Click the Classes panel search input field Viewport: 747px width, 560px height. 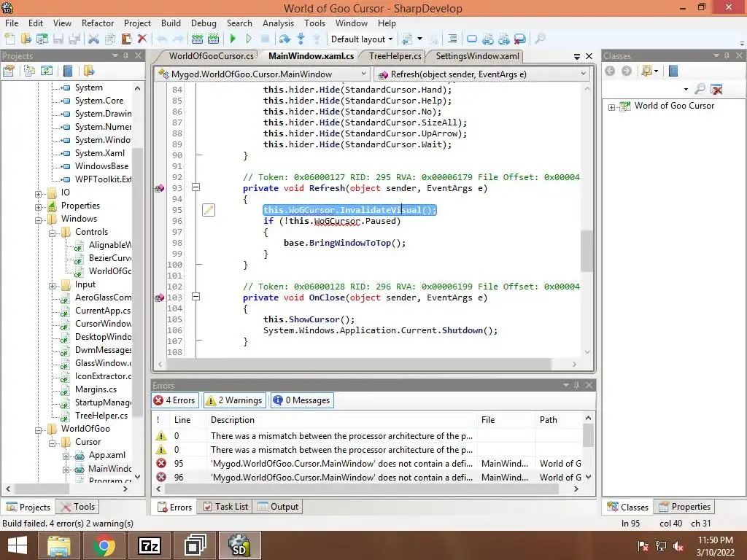pos(643,88)
